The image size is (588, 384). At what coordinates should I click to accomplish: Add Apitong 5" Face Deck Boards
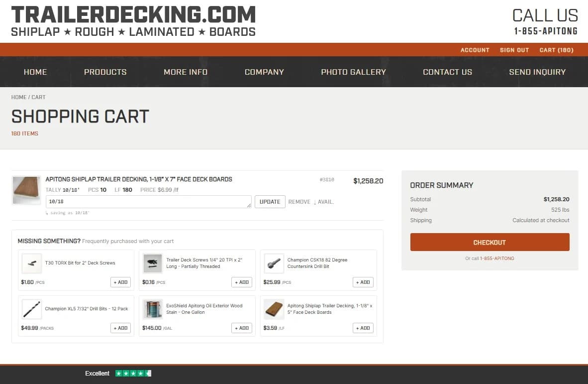(x=363, y=328)
